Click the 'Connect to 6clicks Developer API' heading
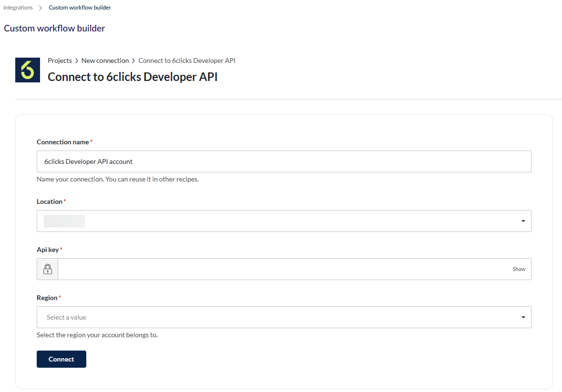 pos(133,77)
